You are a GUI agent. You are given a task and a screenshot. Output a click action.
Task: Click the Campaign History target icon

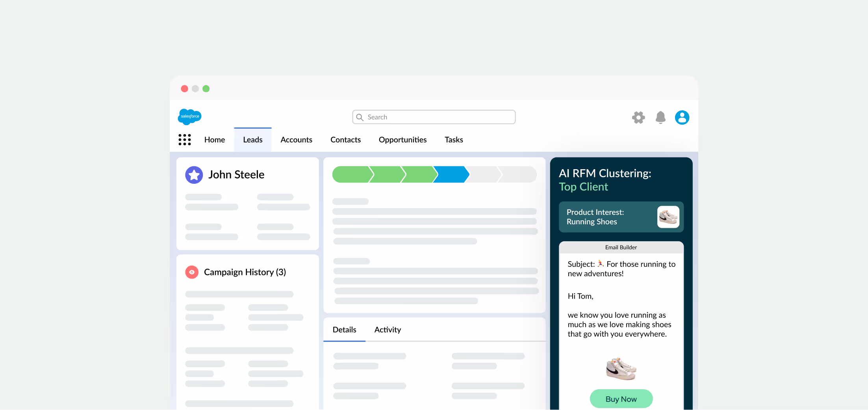pyautogui.click(x=192, y=272)
